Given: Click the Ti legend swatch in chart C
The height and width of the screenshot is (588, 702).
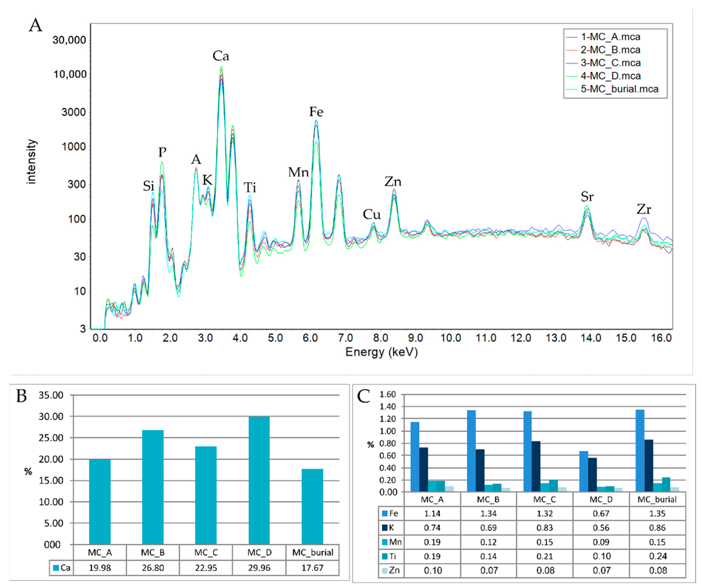Looking at the screenshot, I should coord(384,556).
